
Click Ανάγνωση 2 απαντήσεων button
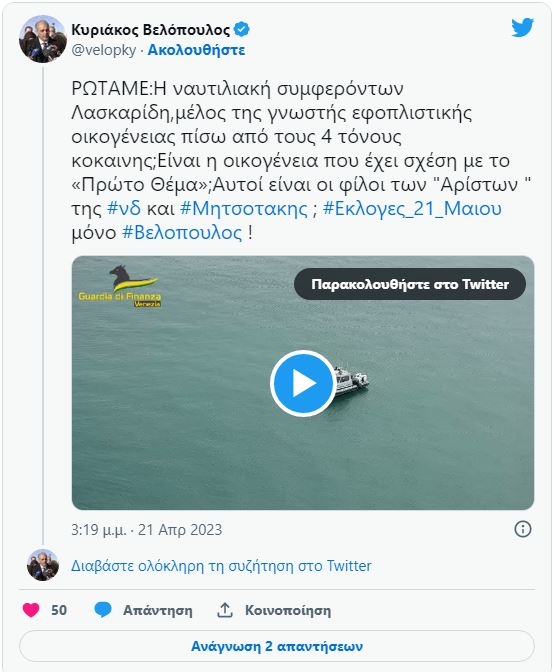(x=277, y=646)
